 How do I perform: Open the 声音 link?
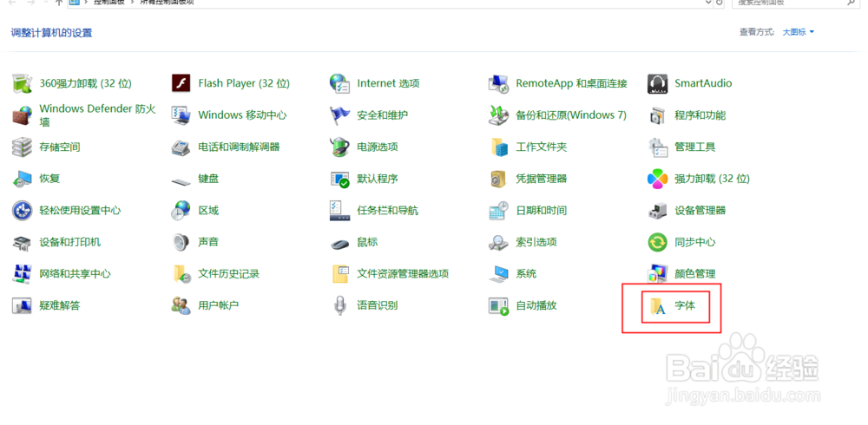pos(208,242)
